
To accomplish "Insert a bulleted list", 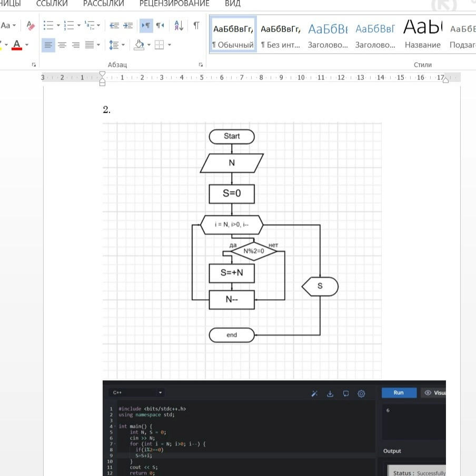I will 48,25.
